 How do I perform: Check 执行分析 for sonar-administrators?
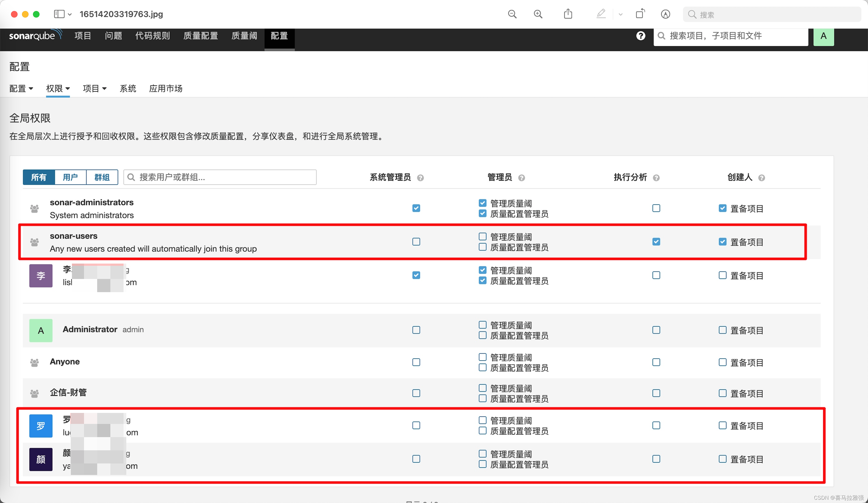(x=656, y=208)
